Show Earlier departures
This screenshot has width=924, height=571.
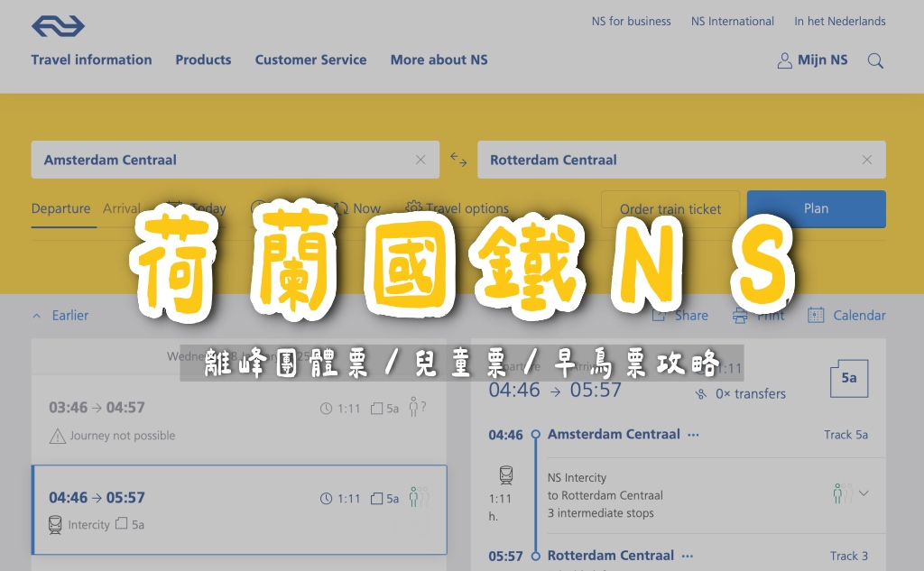[60, 315]
